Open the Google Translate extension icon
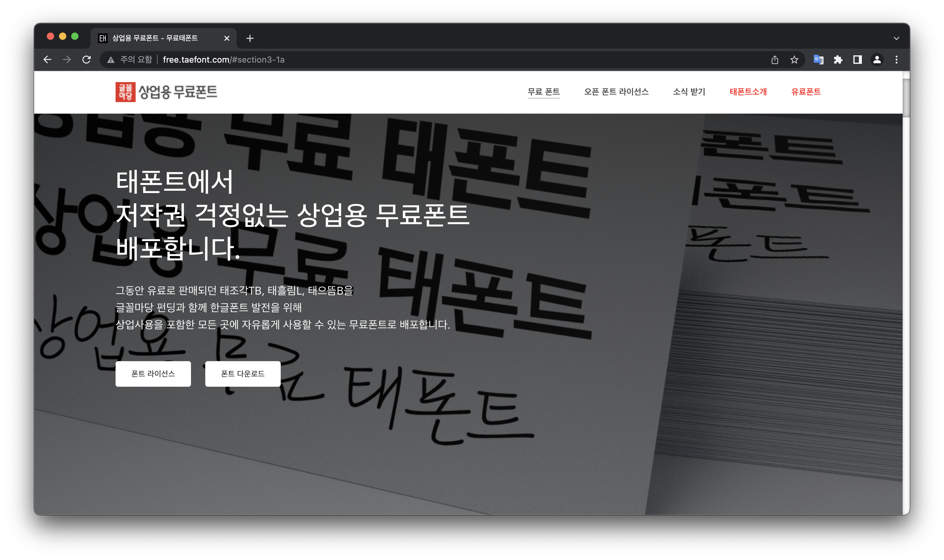944x560 pixels. click(818, 60)
